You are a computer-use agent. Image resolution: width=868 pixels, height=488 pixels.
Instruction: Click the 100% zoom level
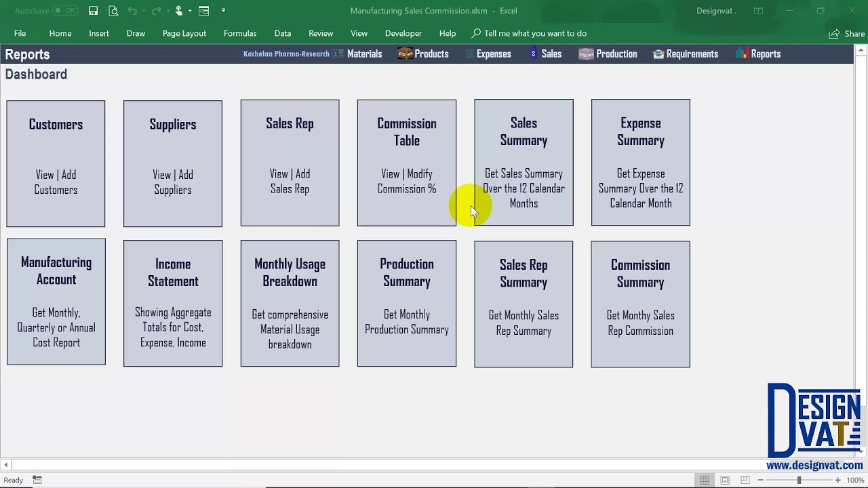coord(855,480)
